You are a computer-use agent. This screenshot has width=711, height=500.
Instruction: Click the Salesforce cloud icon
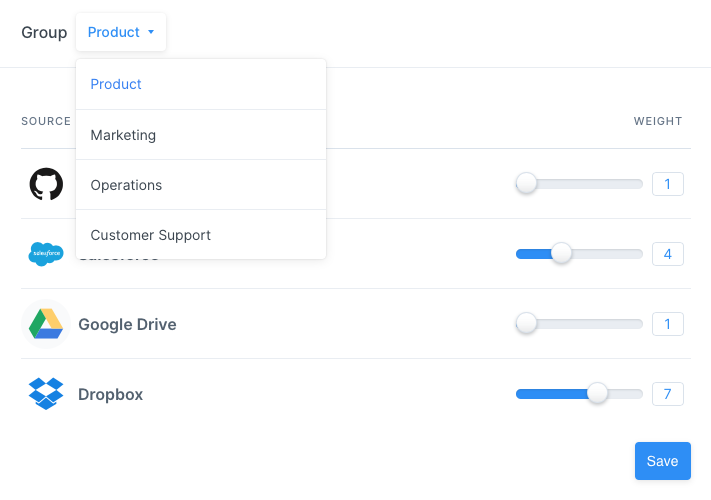click(x=46, y=254)
